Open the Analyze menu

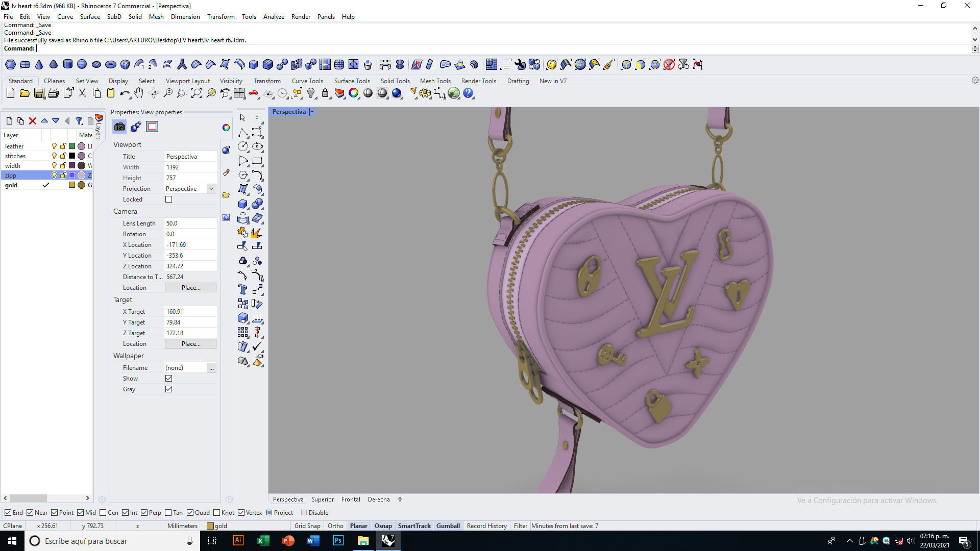click(x=274, y=17)
